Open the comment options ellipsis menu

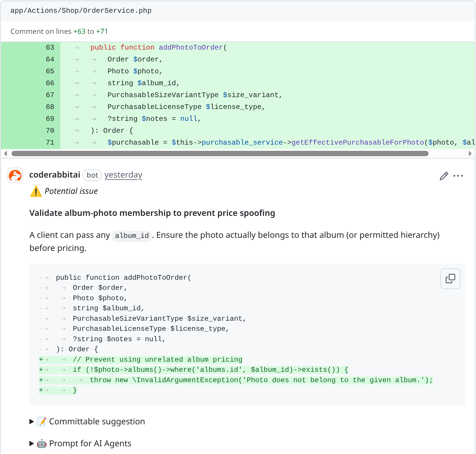tap(458, 176)
